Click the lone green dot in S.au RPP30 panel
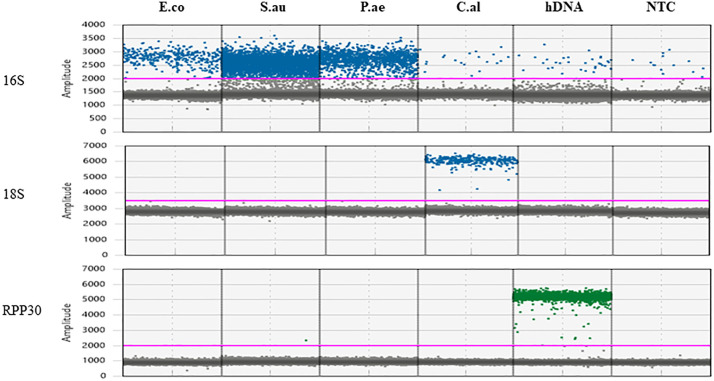The width and height of the screenshot is (714, 381). pos(306,340)
